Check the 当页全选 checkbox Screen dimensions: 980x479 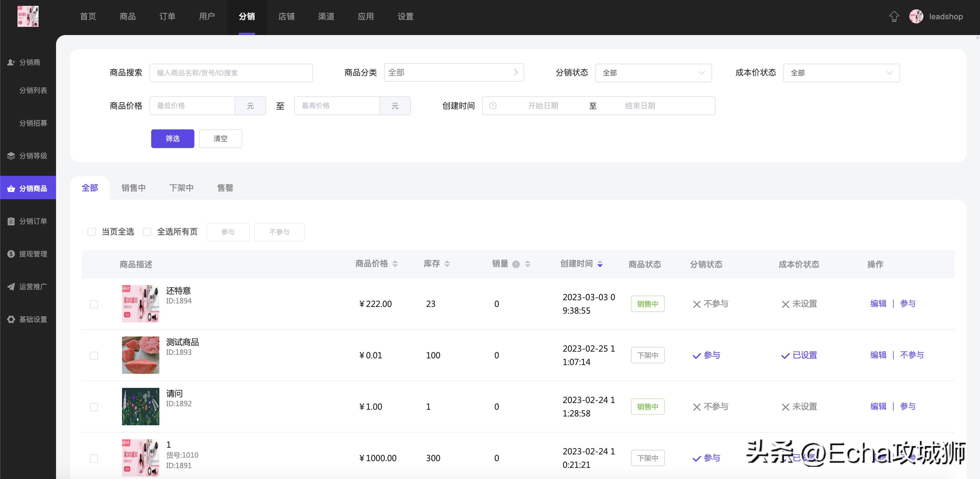click(92, 232)
